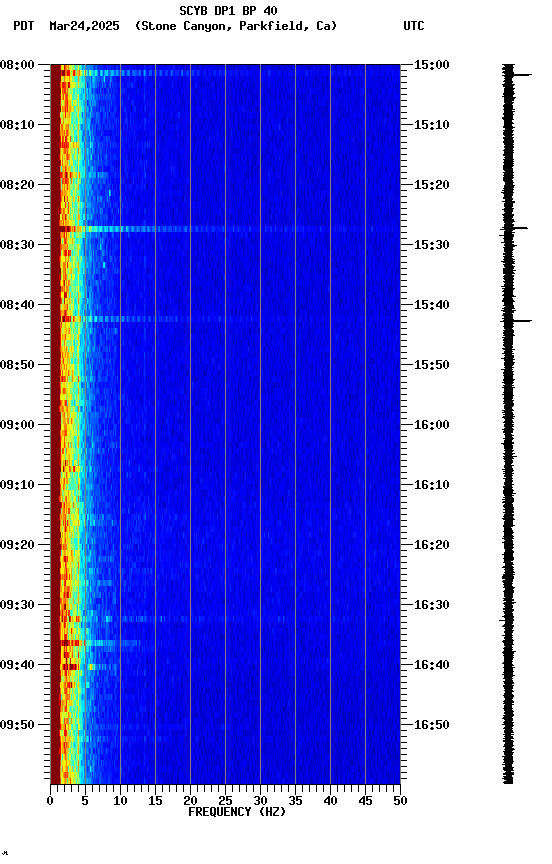Click the '5' Hz frequency axis label

point(85,801)
